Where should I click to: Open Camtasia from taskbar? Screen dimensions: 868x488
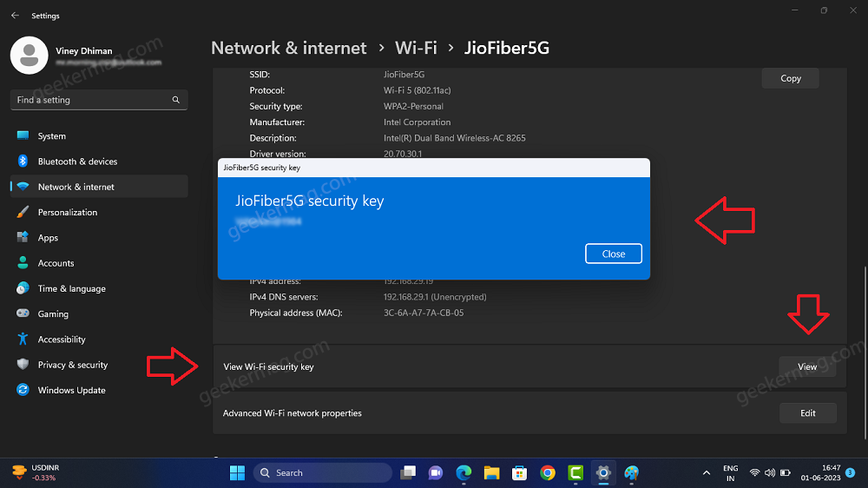tap(575, 472)
